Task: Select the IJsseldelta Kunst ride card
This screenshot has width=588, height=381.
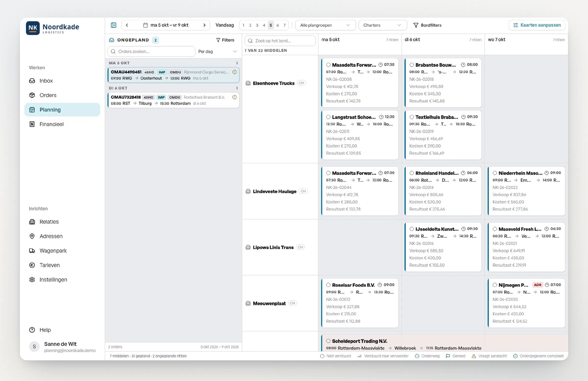Action: (x=443, y=247)
